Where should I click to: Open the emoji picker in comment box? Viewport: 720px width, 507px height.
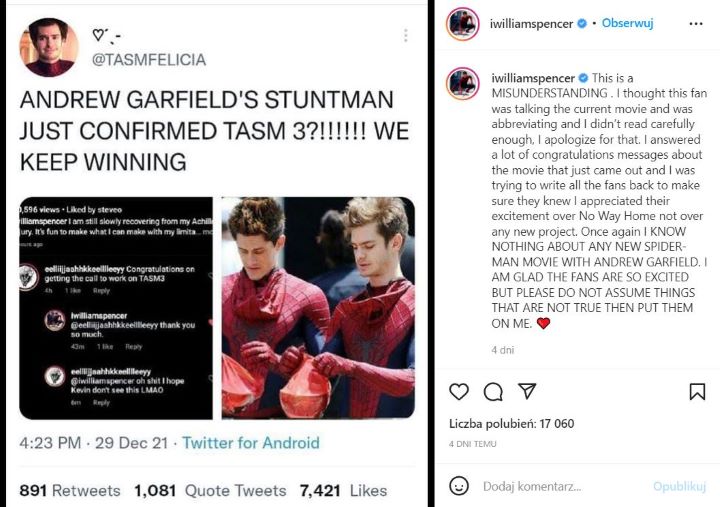pos(459,486)
